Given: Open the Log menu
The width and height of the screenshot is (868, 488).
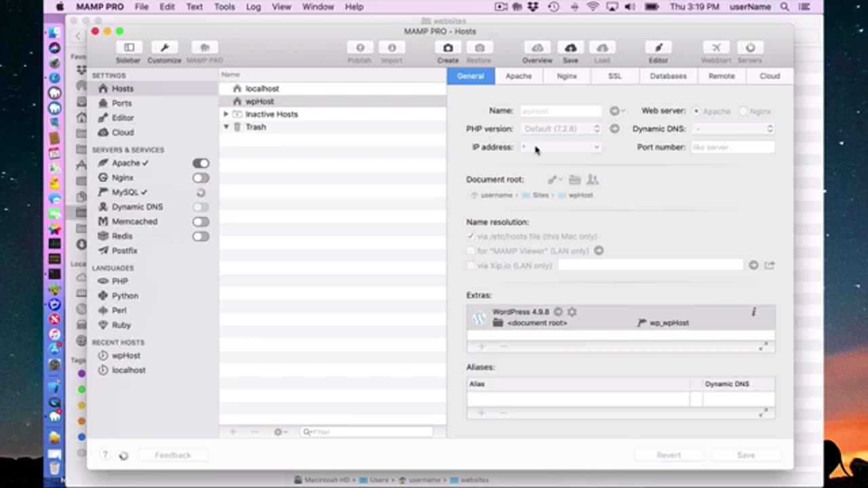Looking at the screenshot, I should tap(253, 7).
